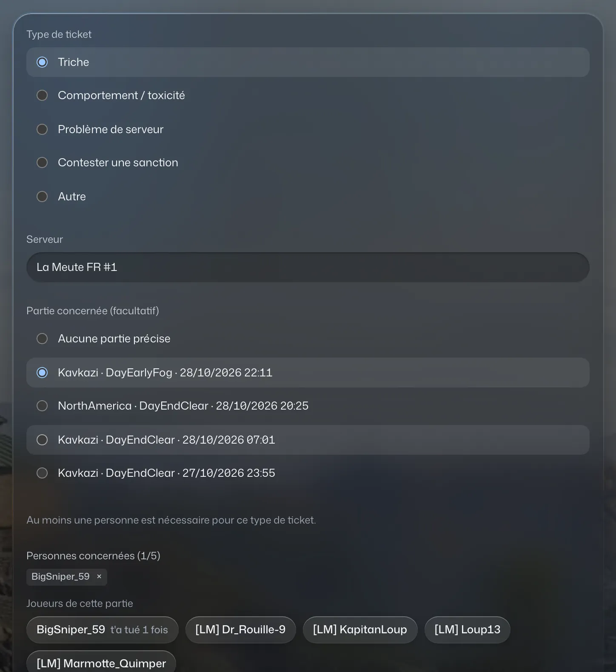
Task: Click the BigSniper_59 player chip
Action: 102,629
